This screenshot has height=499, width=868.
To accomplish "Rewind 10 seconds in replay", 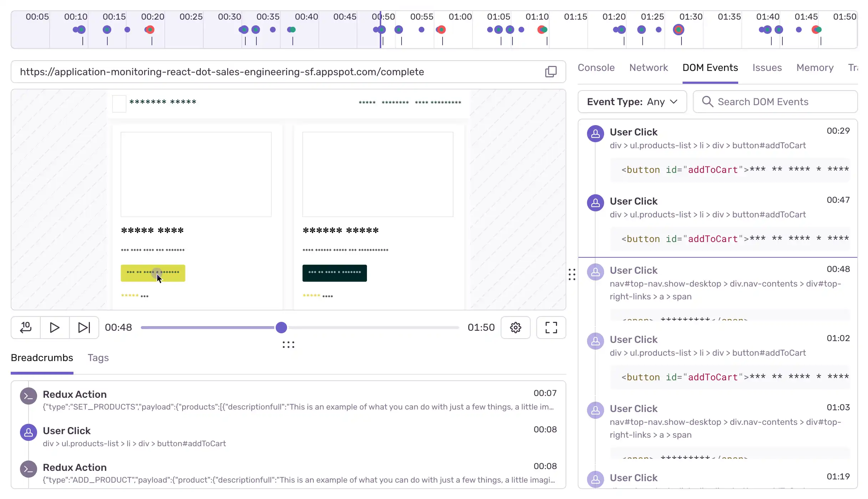I will pyautogui.click(x=26, y=327).
